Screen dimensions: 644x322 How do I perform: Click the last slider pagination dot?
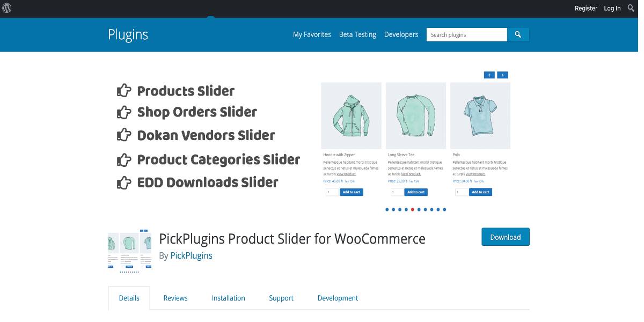click(444, 209)
